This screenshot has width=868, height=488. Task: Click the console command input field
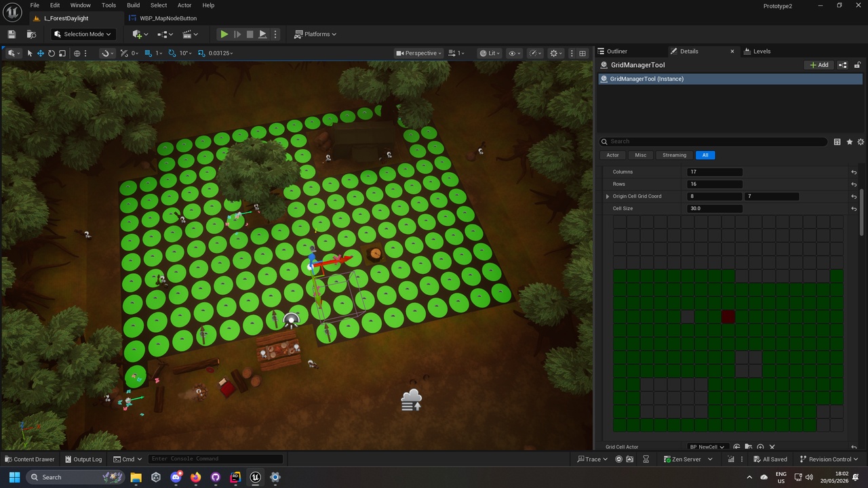[215, 459]
